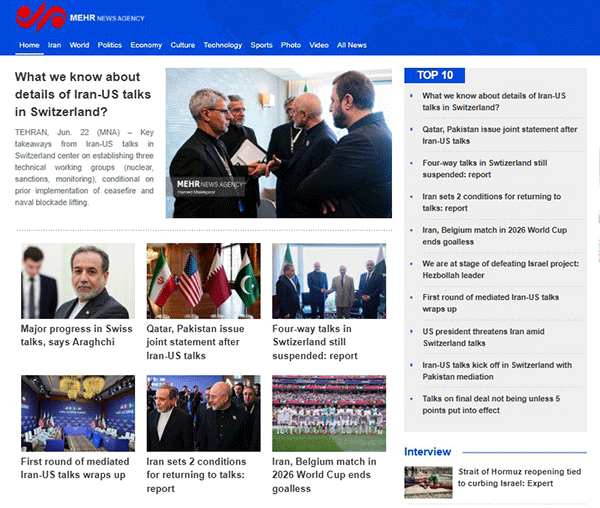Go to the Iran section
600x508 pixels.
54,45
